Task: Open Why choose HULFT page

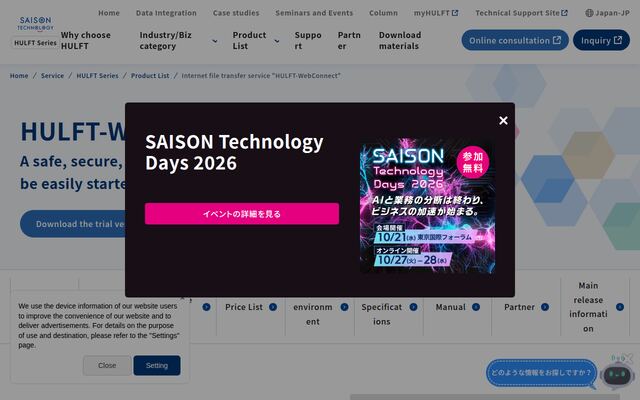Action: [86, 40]
